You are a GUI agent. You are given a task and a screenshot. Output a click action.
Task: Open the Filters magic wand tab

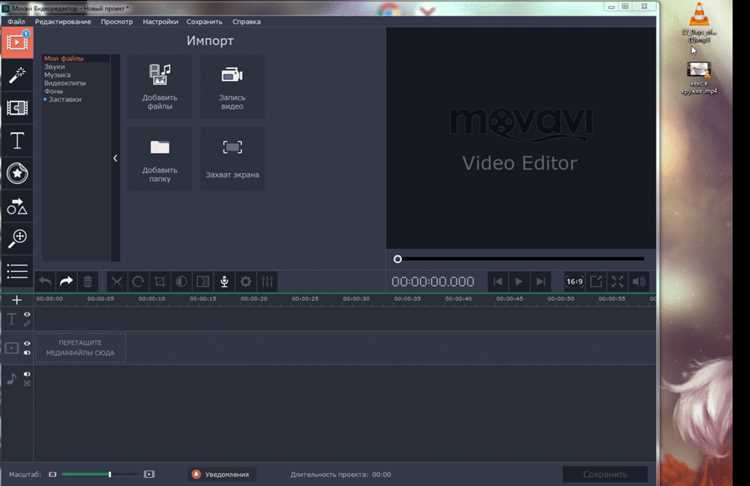point(17,75)
